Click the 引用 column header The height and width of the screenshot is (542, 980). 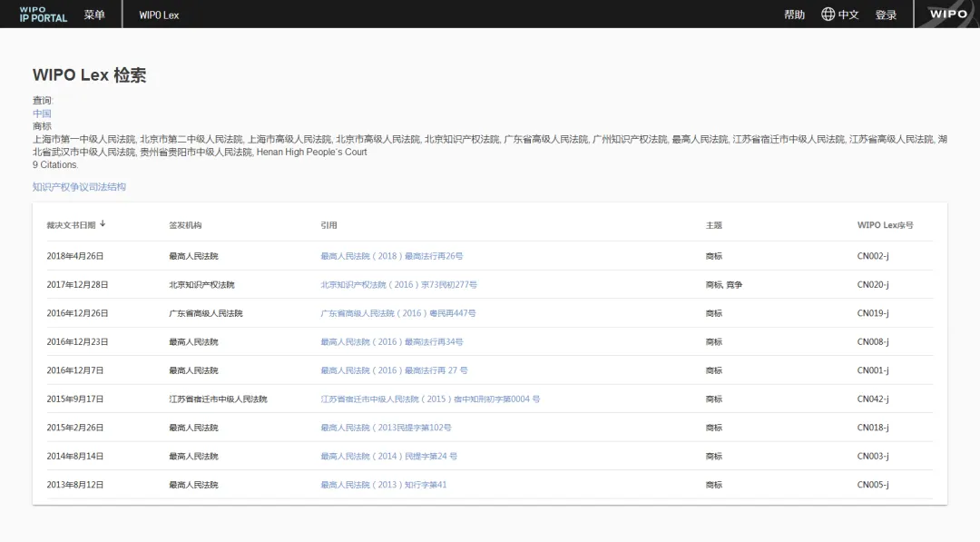328,225
